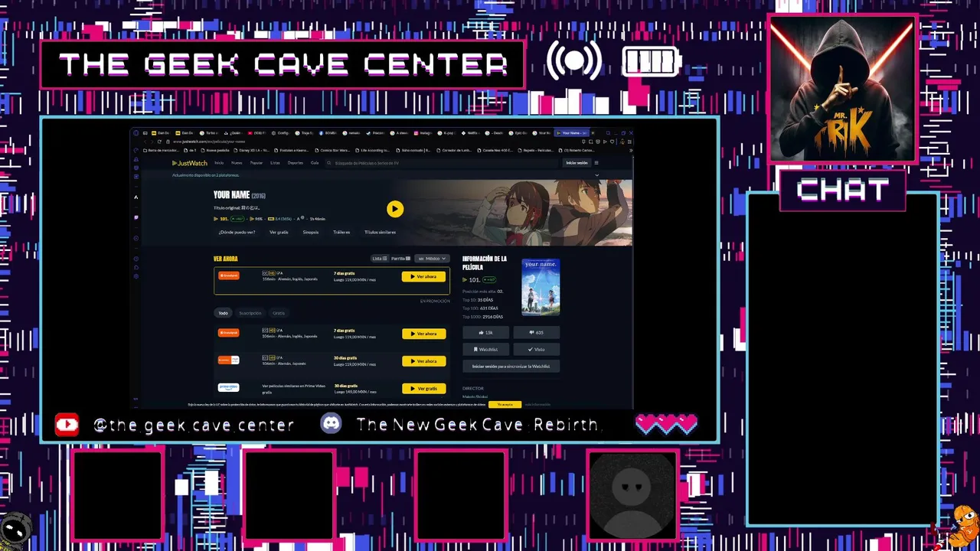Select the active Your Name browser tab
Image resolution: width=980 pixels, height=551 pixels.
tap(573, 133)
